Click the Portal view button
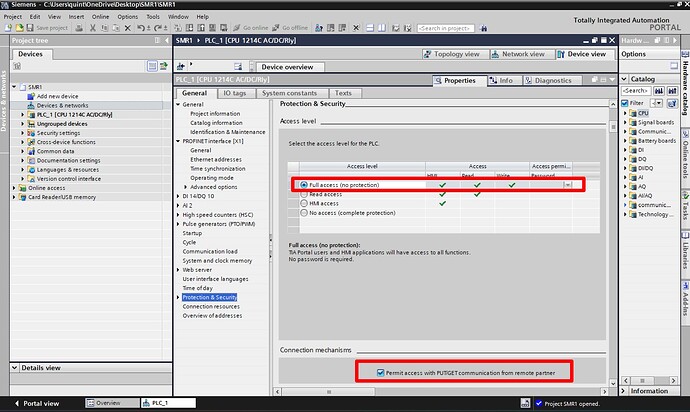The width and height of the screenshot is (690, 412). click(37, 403)
